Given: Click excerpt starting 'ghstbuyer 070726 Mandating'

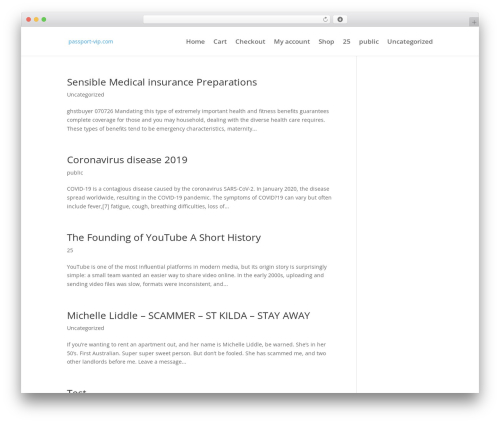Looking at the screenshot, I should point(198,120).
